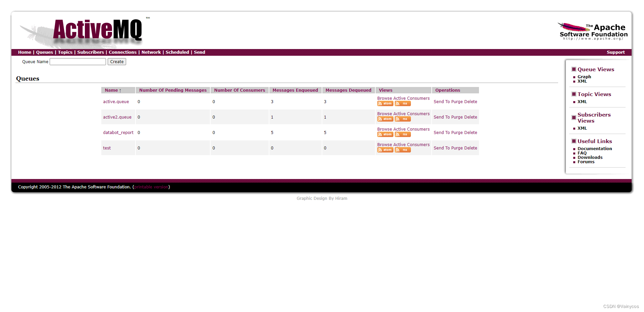Browse the databot_report messages

coord(384,129)
